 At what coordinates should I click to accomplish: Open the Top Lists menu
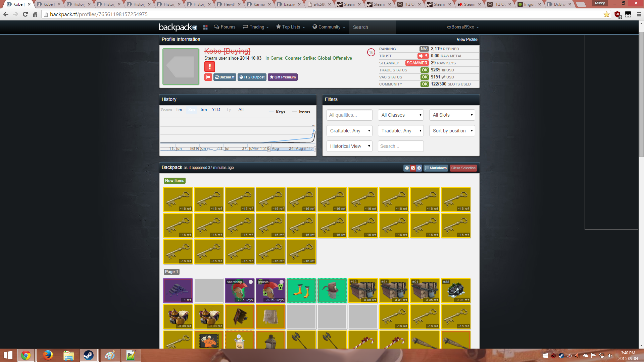point(290,27)
